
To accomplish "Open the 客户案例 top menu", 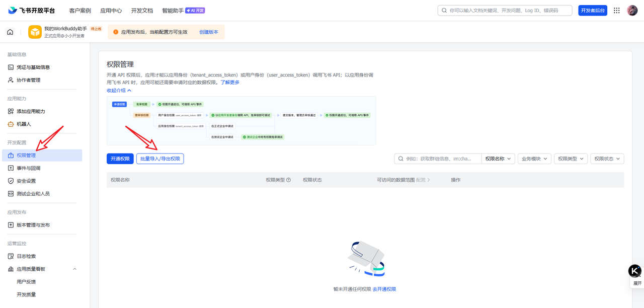I will click(80, 11).
